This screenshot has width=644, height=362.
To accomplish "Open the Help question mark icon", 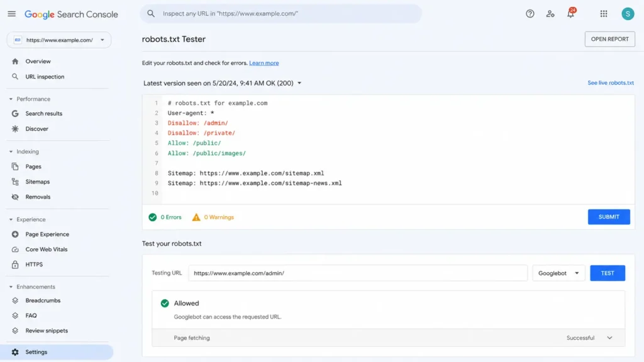I will 530,14.
